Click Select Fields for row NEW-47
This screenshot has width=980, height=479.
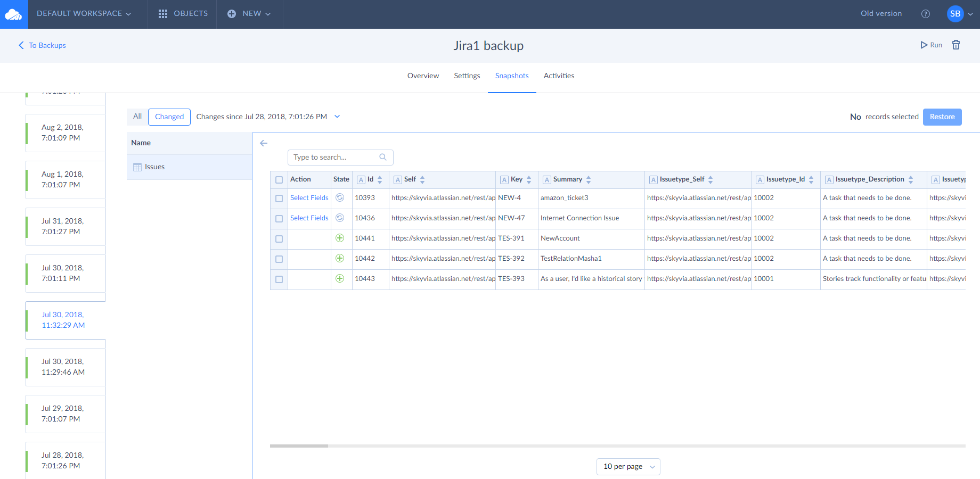[309, 218]
